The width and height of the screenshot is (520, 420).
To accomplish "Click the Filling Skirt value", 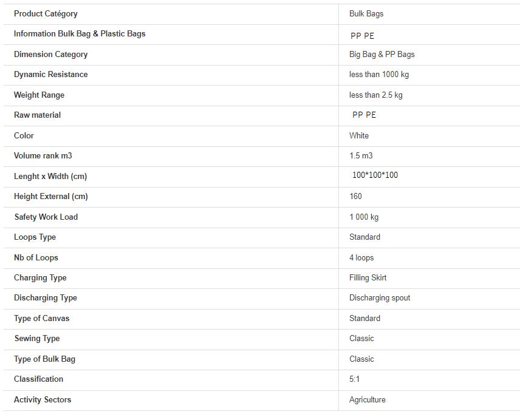I will (x=368, y=277).
